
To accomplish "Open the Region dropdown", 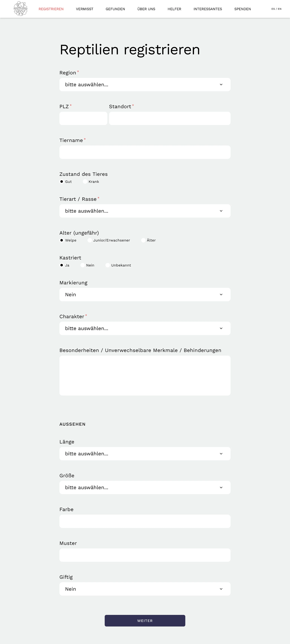I will click(x=145, y=84).
